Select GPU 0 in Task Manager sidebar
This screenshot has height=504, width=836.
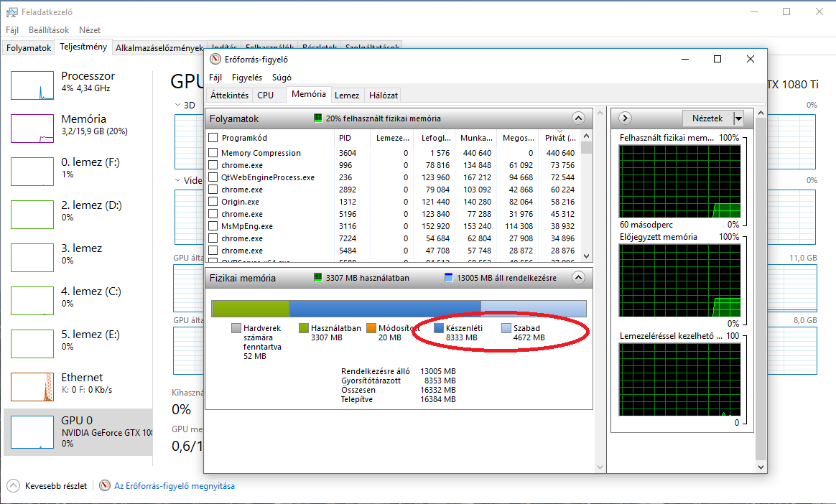point(78,432)
